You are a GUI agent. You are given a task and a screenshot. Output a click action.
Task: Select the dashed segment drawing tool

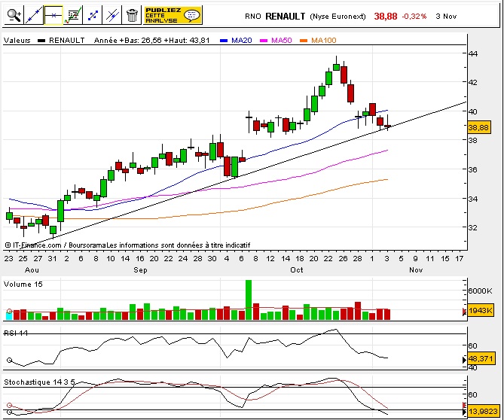coord(93,15)
